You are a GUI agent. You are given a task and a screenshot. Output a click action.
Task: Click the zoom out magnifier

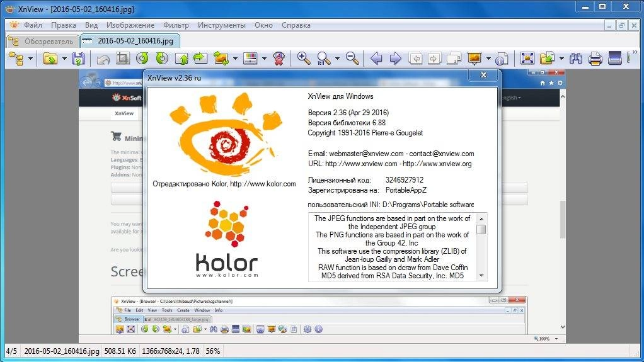[352, 59]
